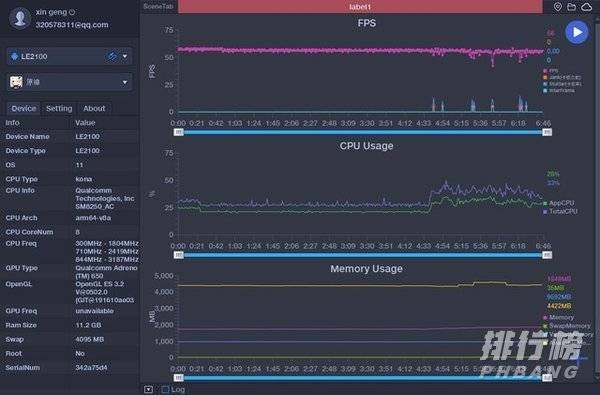Select the CPU Arch value arm64-v8a
Viewport: 600px width, 395px height.
pyautogui.click(x=93, y=218)
